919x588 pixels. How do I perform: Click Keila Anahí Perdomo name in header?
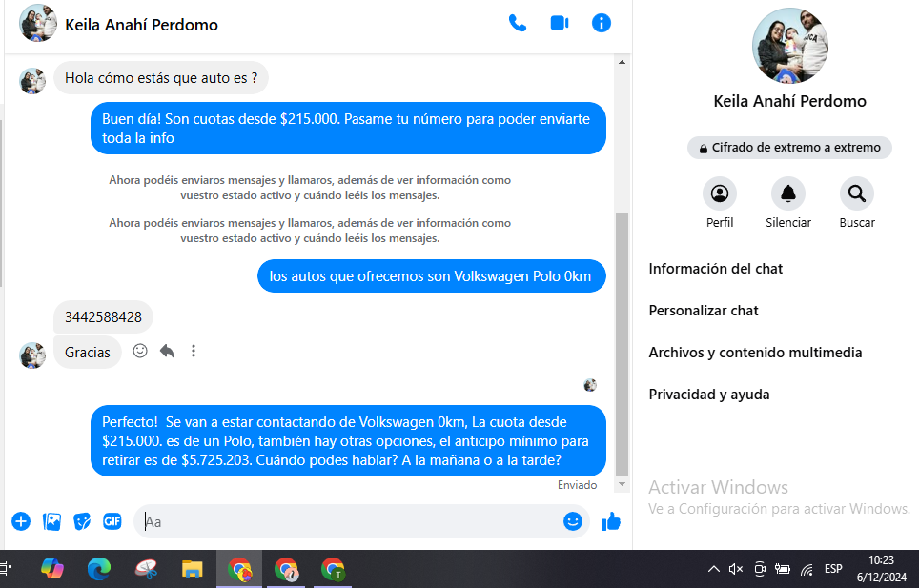click(141, 25)
